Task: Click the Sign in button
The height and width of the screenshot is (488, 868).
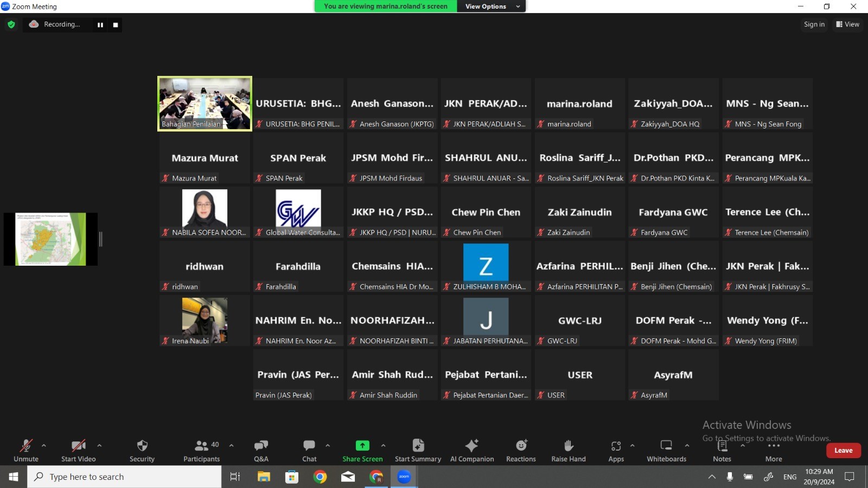Action: pyautogui.click(x=814, y=24)
